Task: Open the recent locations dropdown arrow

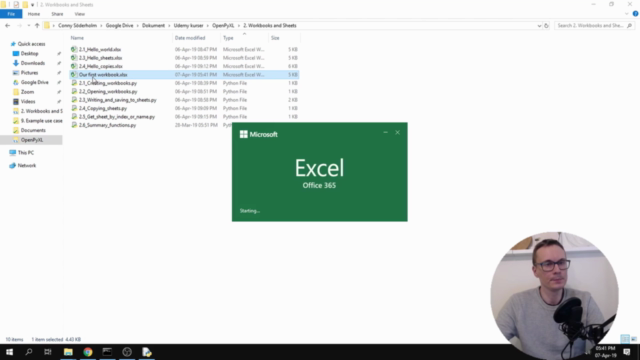Action: tap(29, 25)
